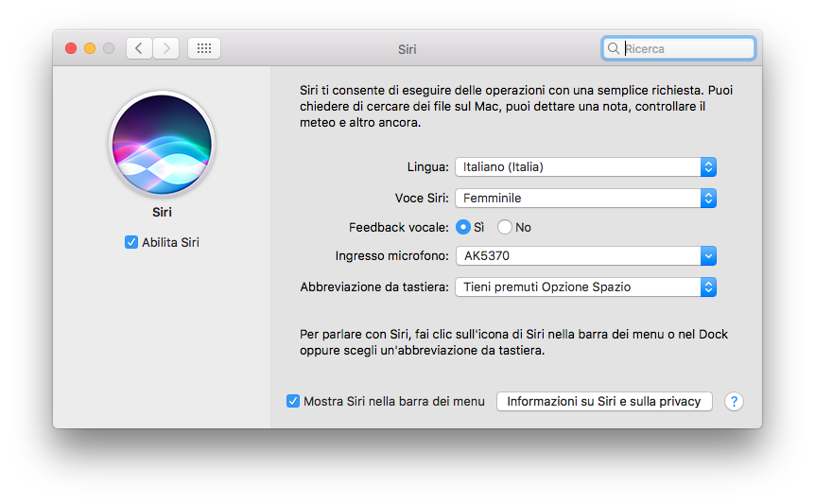Click the Siri window title
This screenshot has height=504, width=815.
click(x=407, y=49)
